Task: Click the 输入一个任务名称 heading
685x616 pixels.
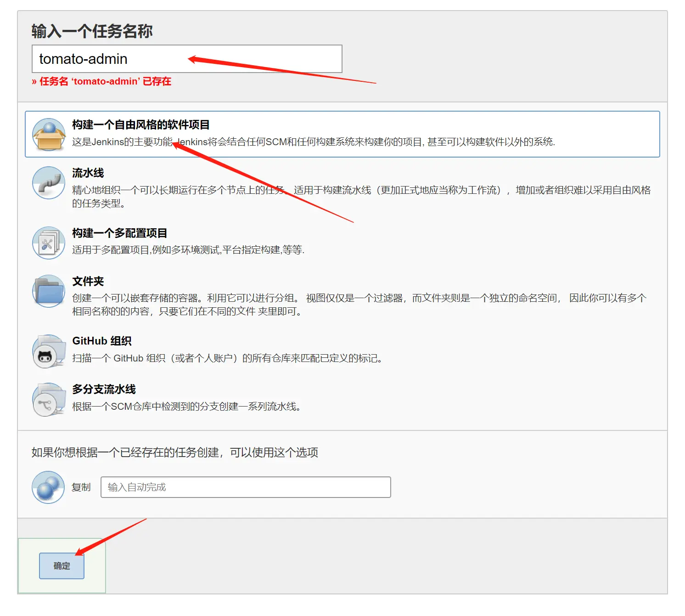Action: pyautogui.click(x=92, y=31)
